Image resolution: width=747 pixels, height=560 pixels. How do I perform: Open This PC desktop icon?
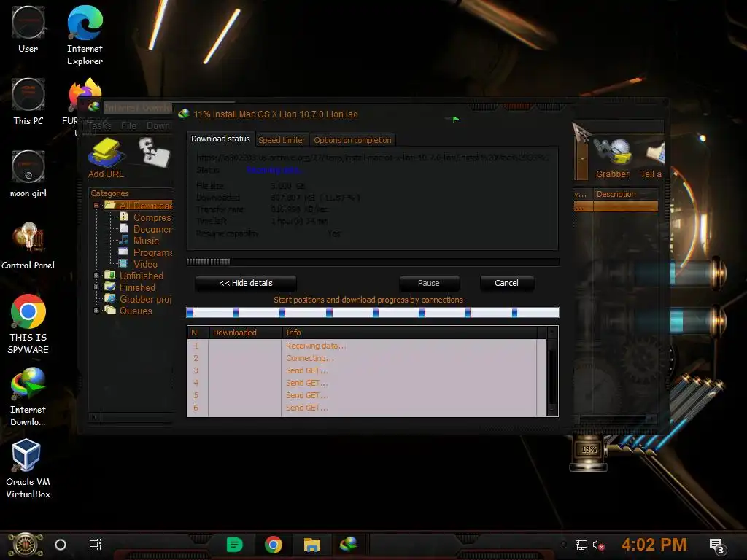tap(28, 102)
